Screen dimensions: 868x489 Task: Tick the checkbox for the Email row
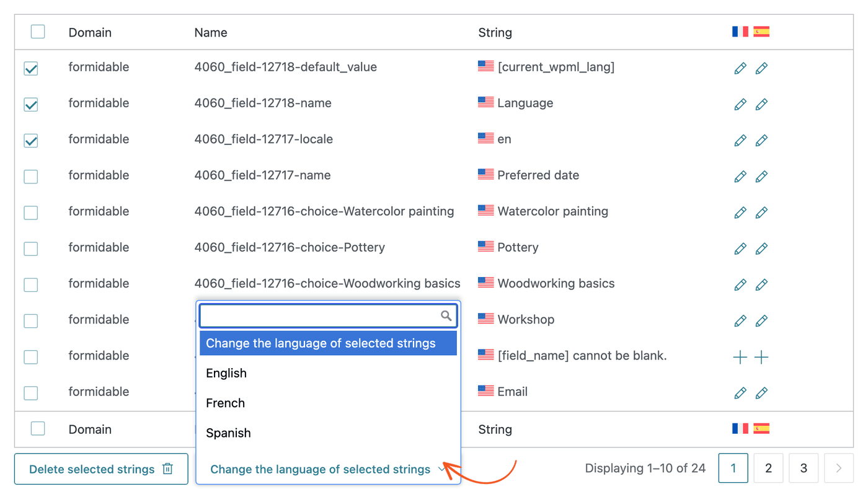[x=30, y=392]
